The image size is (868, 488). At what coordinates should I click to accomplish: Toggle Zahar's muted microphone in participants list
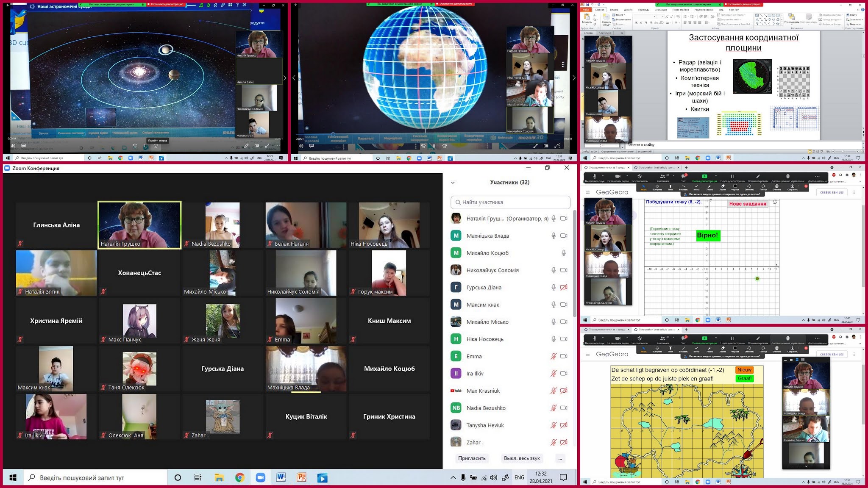coord(554,442)
